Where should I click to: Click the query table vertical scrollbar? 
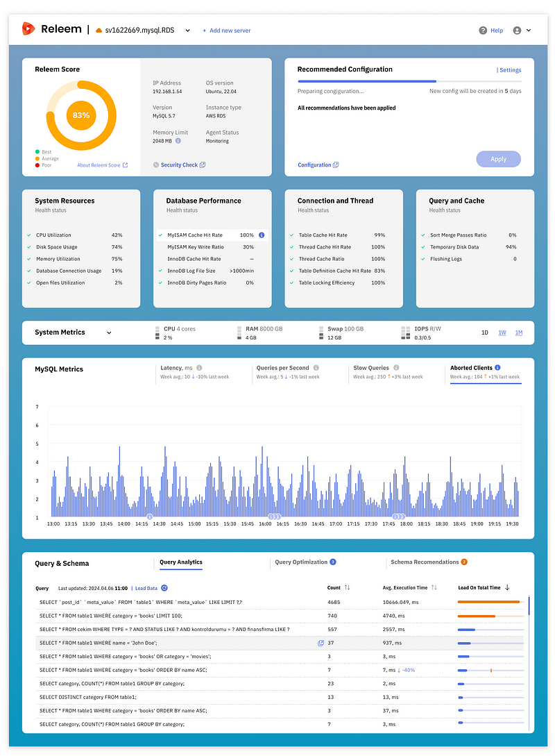(x=529, y=606)
